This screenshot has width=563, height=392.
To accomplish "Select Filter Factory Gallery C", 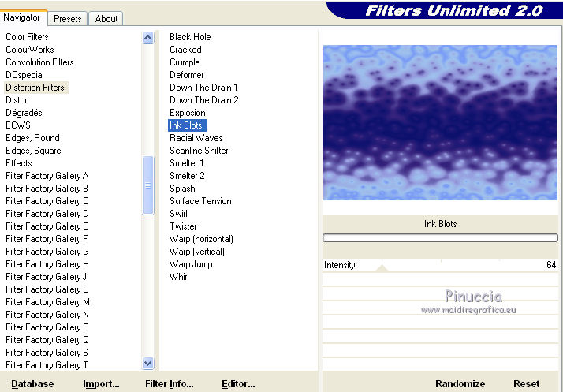I will tap(47, 201).
